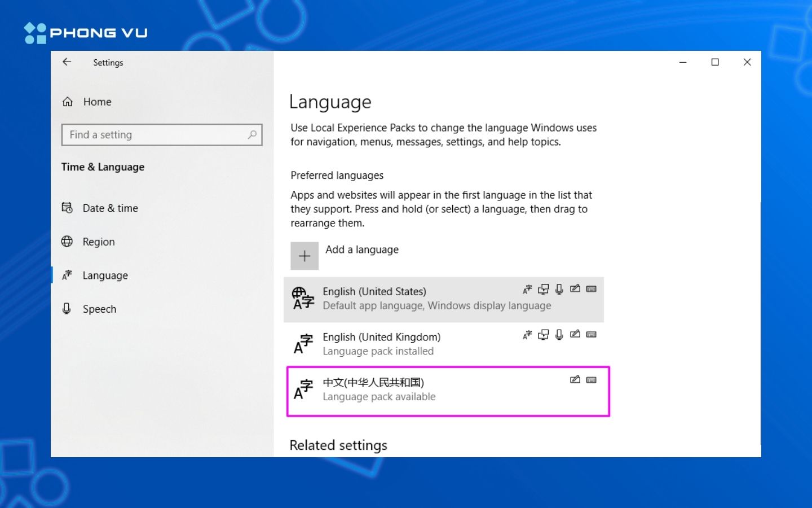Select Language in the sidebar
The image size is (812, 508).
pos(105,275)
